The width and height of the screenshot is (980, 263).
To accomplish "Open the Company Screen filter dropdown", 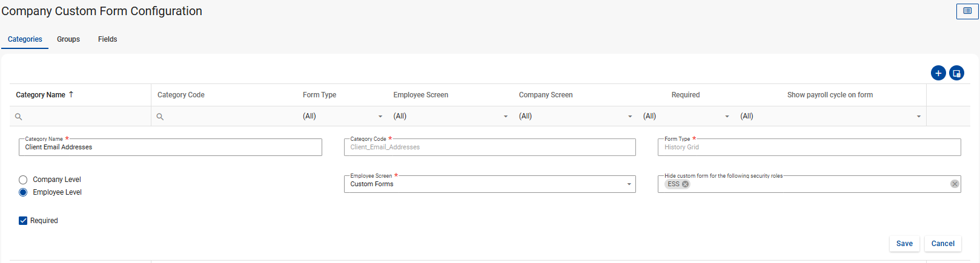I will pos(630,117).
